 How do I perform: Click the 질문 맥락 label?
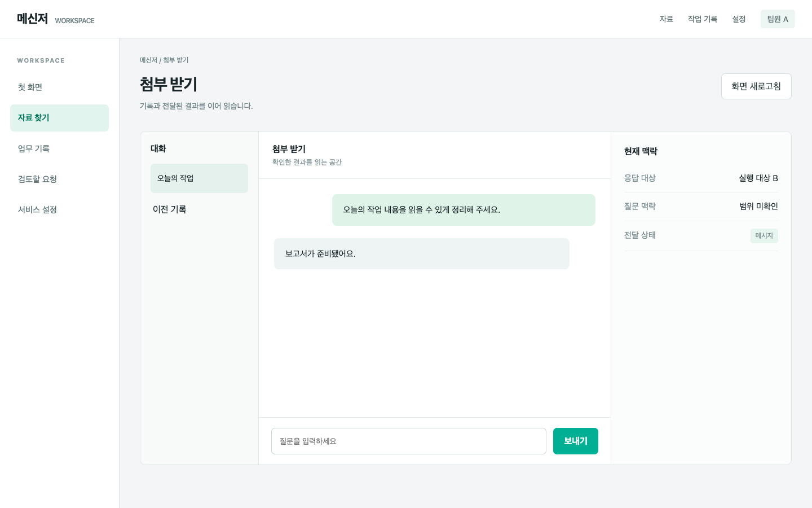click(640, 207)
